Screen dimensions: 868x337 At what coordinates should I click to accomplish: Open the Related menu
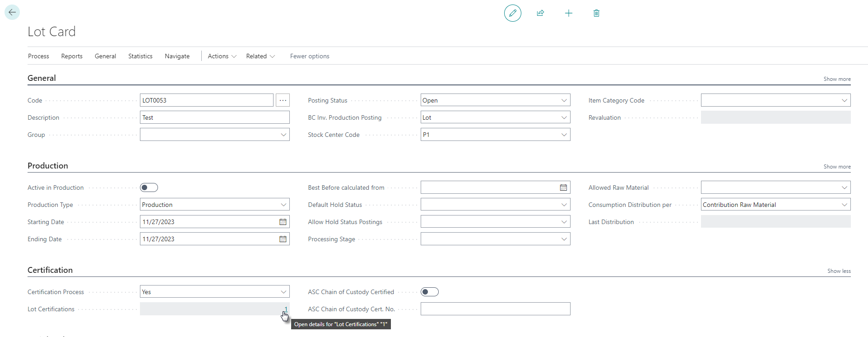click(x=260, y=56)
